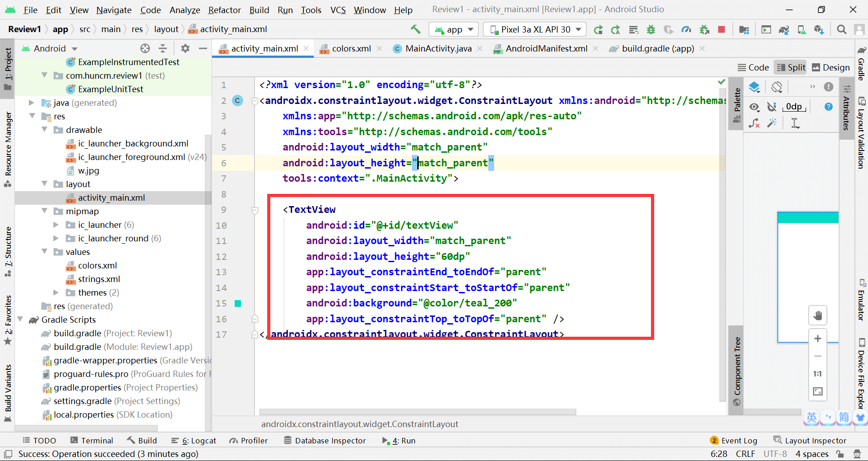This screenshot has height=461, width=868.
Task: Expand the ic_launcher_round (6) node arrow
Action: [56, 238]
